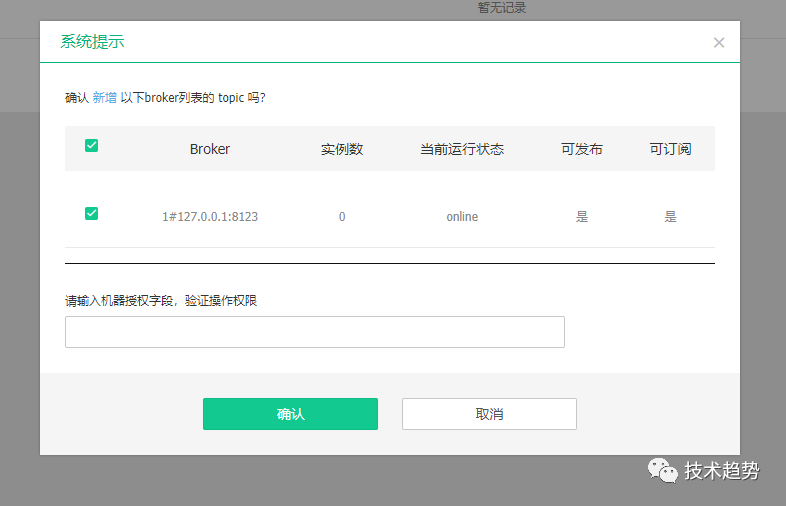Select the broker address 1#127.0.0.1:8123 cell
This screenshot has height=506, width=786.
210,217
